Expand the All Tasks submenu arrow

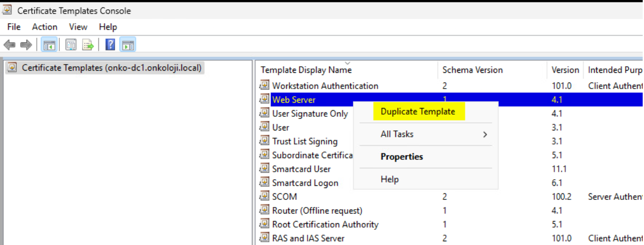(x=485, y=134)
